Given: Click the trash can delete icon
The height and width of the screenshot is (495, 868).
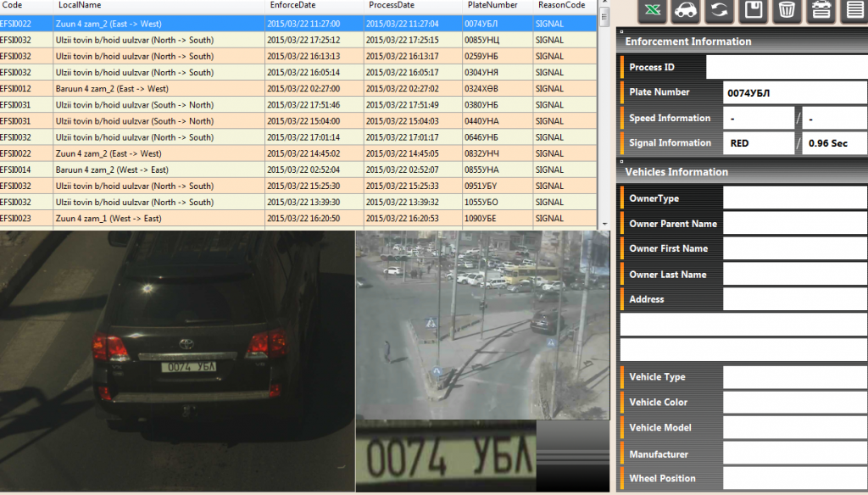Looking at the screenshot, I should [787, 10].
